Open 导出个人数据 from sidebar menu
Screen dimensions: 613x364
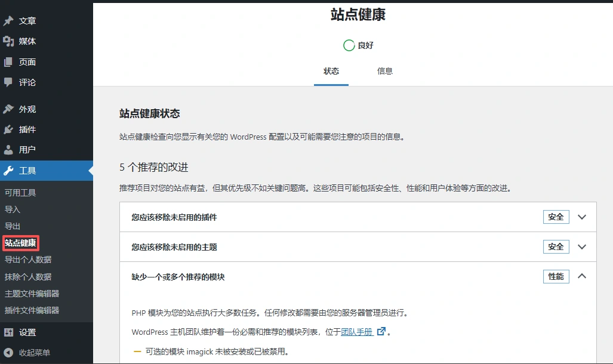pyautogui.click(x=28, y=260)
